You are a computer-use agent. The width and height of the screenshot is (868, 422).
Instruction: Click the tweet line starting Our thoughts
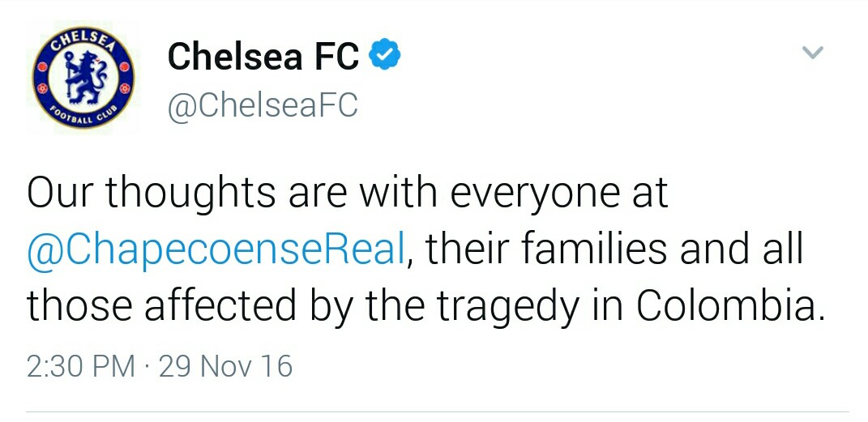(x=347, y=195)
